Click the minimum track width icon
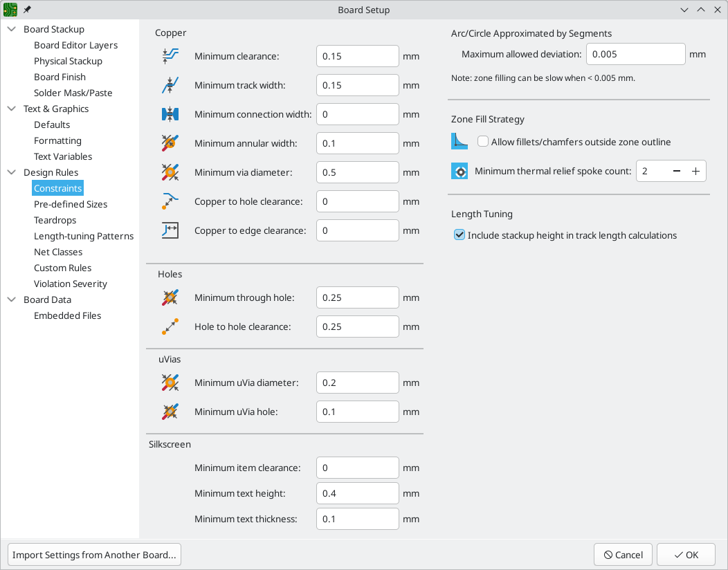728x570 pixels. [x=170, y=85]
